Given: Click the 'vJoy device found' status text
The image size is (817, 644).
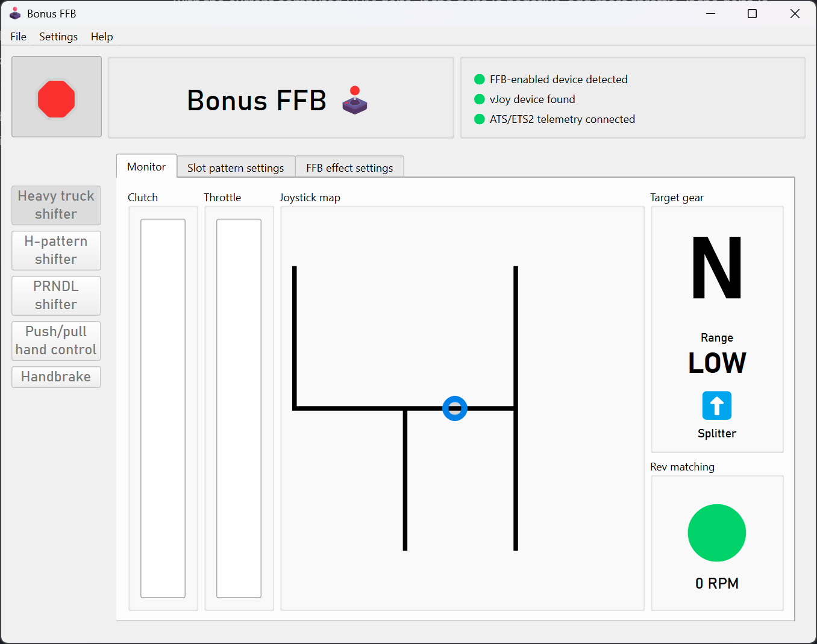Looking at the screenshot, I should click(533, 99).
